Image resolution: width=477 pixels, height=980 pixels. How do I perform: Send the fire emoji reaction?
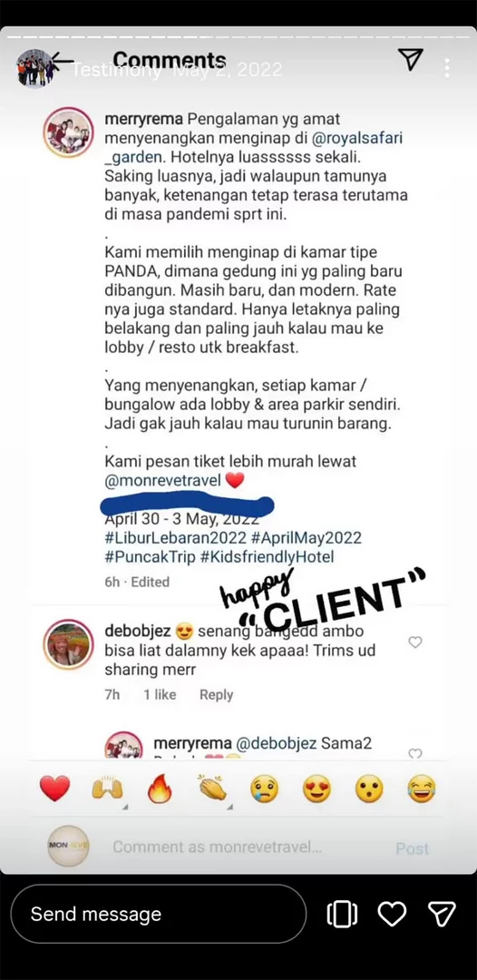pyautogui.click(x=160, y=789)
